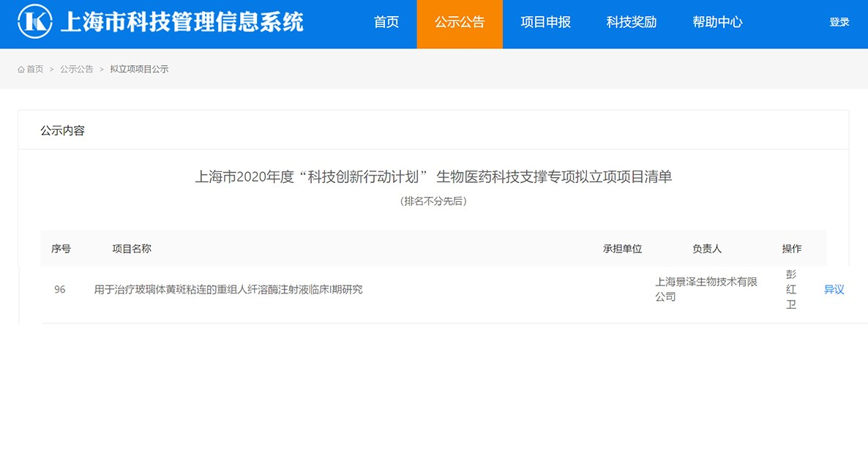Screen dimensions: 868x461
Task: Click the 项目名称 column header
Action: point(132,249)
